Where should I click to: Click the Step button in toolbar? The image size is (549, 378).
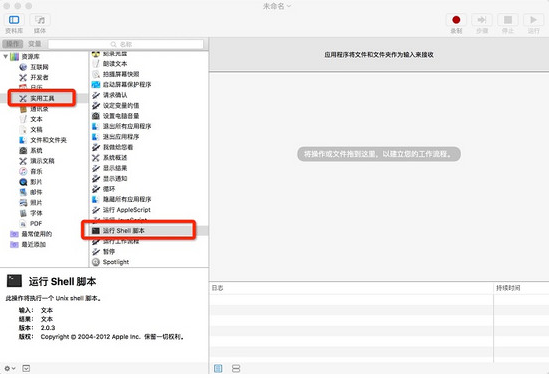coord(482,20)
